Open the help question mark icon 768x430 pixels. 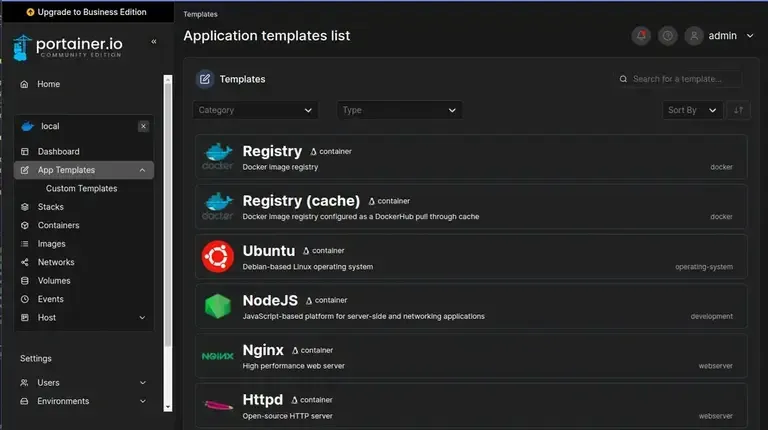[667, 36]
